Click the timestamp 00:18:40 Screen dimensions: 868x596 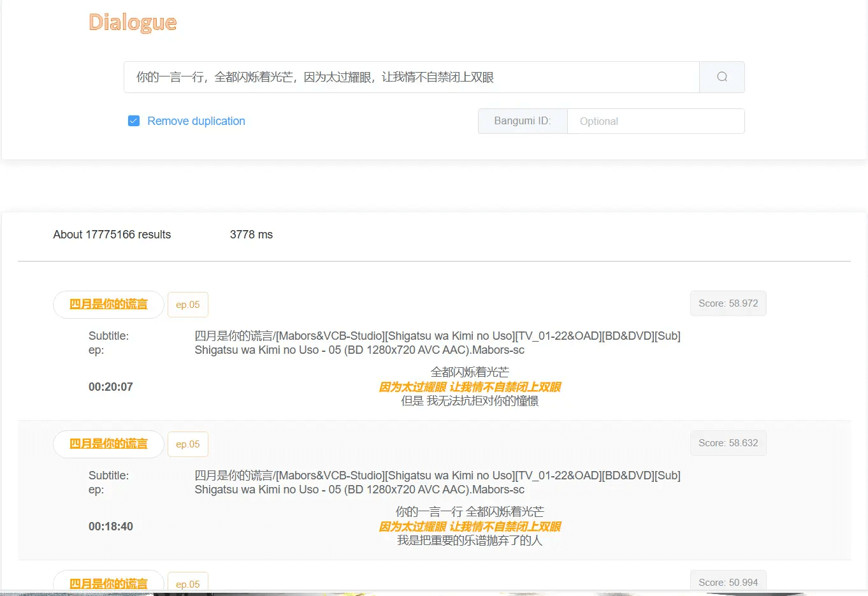(110, 526)
